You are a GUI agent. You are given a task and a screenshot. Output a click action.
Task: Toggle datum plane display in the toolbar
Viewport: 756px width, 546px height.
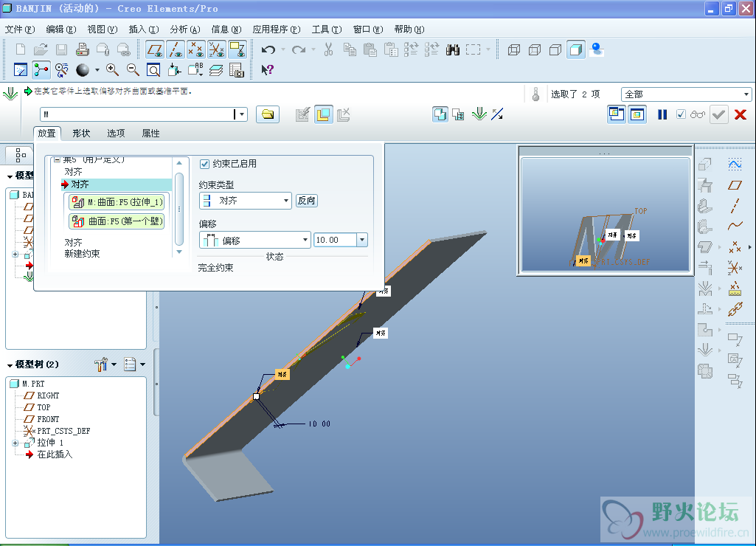[155, 49]
